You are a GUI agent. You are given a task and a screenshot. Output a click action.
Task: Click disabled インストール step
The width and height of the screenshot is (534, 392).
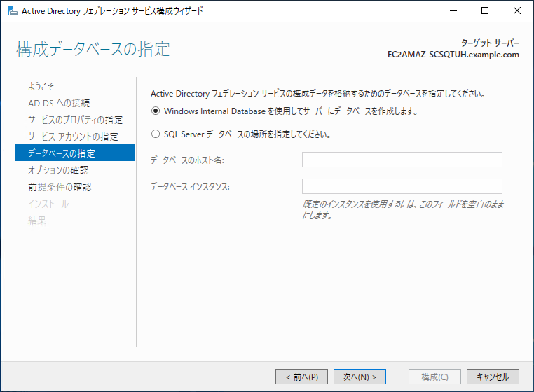48,204
